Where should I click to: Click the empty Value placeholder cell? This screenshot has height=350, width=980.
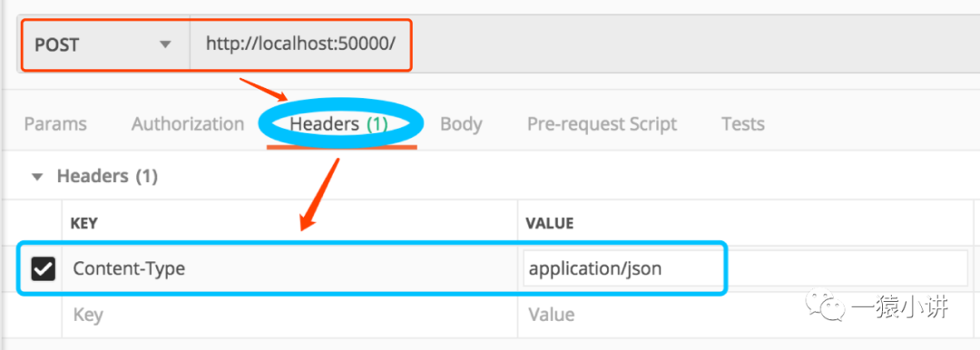745,314
